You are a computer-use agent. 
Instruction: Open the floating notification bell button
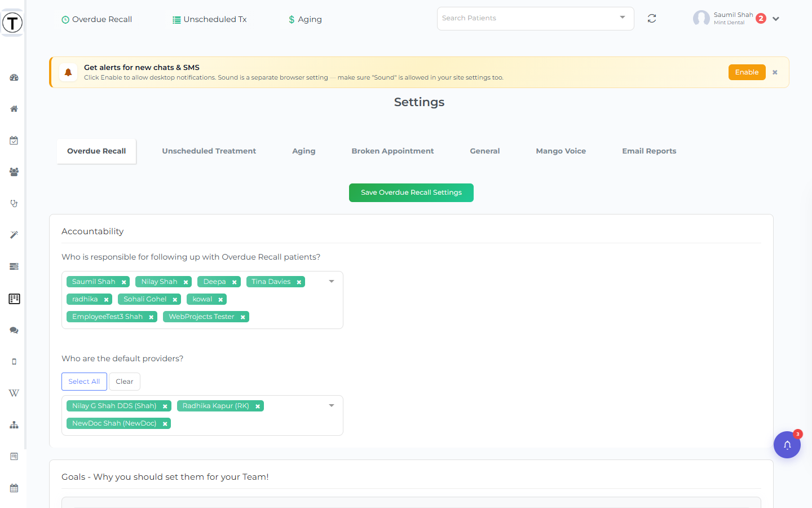(787, 445)
